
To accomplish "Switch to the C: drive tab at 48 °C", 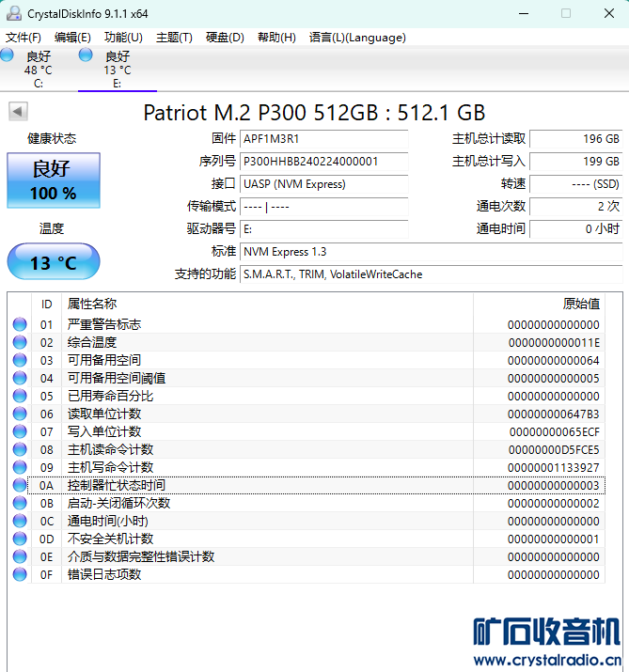I will [x=39, y=69].
